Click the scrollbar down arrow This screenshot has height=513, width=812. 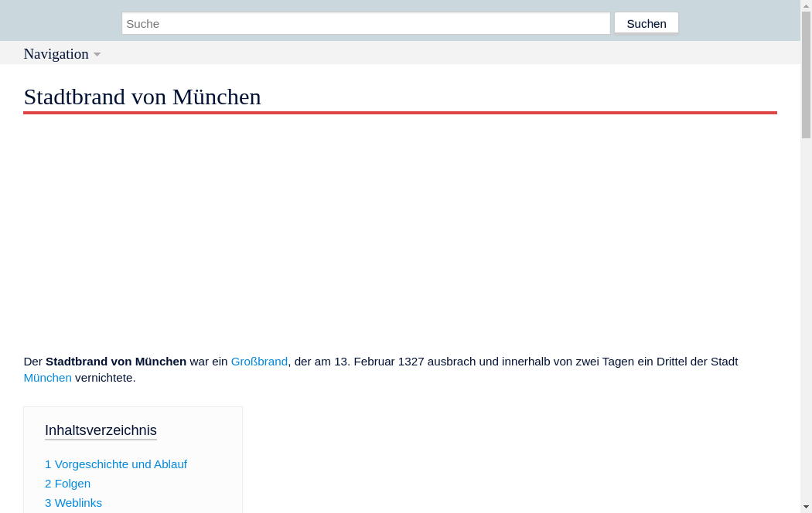tap(806, 507)
